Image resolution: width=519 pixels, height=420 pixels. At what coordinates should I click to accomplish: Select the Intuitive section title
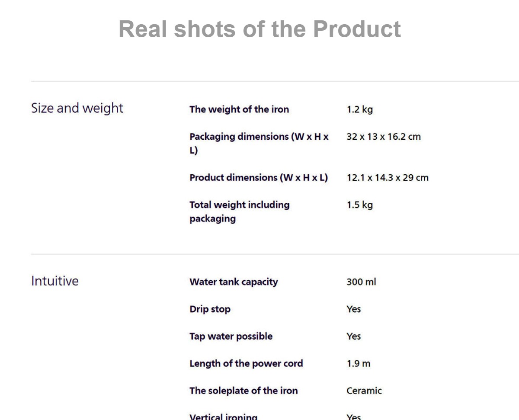click(x=55, y=281)
